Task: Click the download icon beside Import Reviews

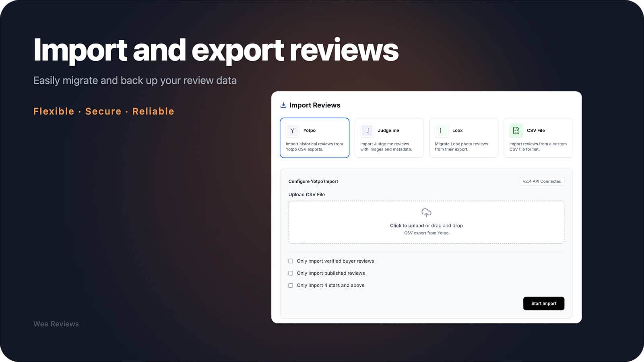Action: [x=283, y=105]
